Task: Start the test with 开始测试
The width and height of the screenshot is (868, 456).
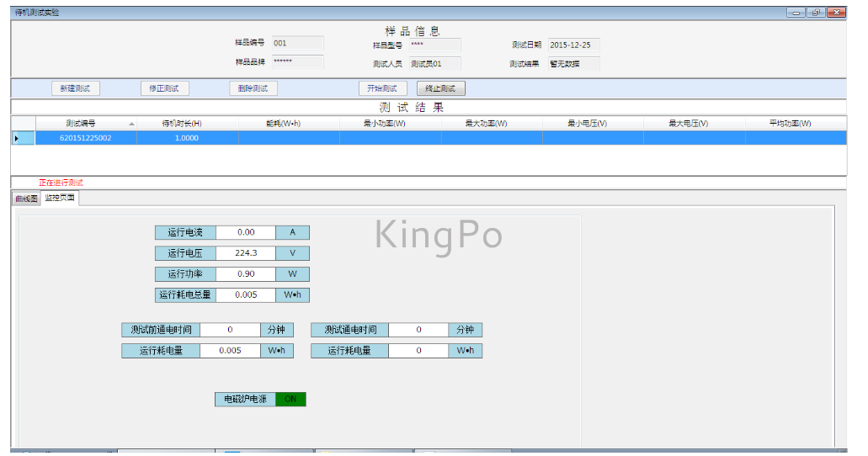Action: (x=382, y=88)
